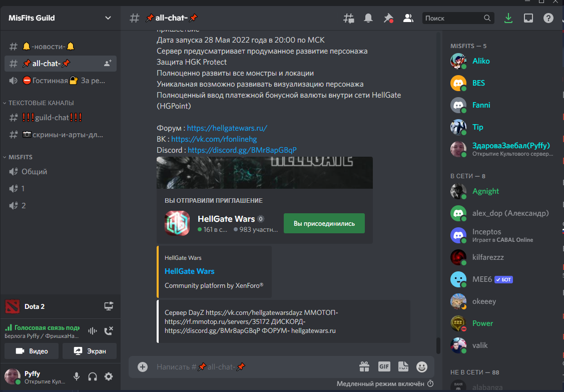Open the скрины-и-арты channel
564x392 pixels.
[x=61, y=135]
